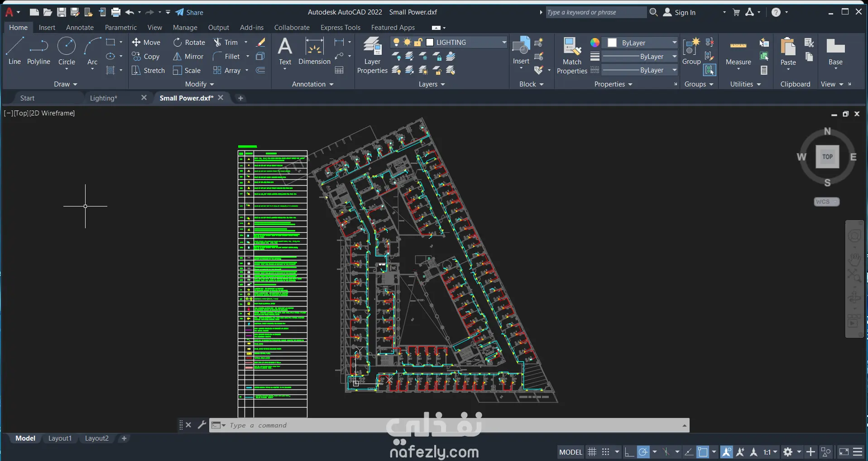Viewport: 868px width, 461px height.
Task: Toggle snap mode in status bar
Action: tap(605, 452)
